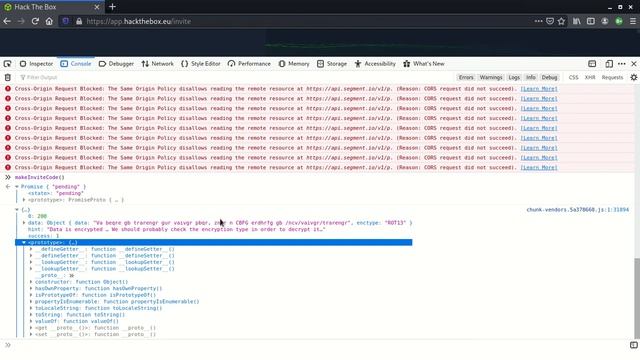Open the DevTools customize three-dot menu
The height and width of the screenshot is (360, 640).
pos(622,64)
